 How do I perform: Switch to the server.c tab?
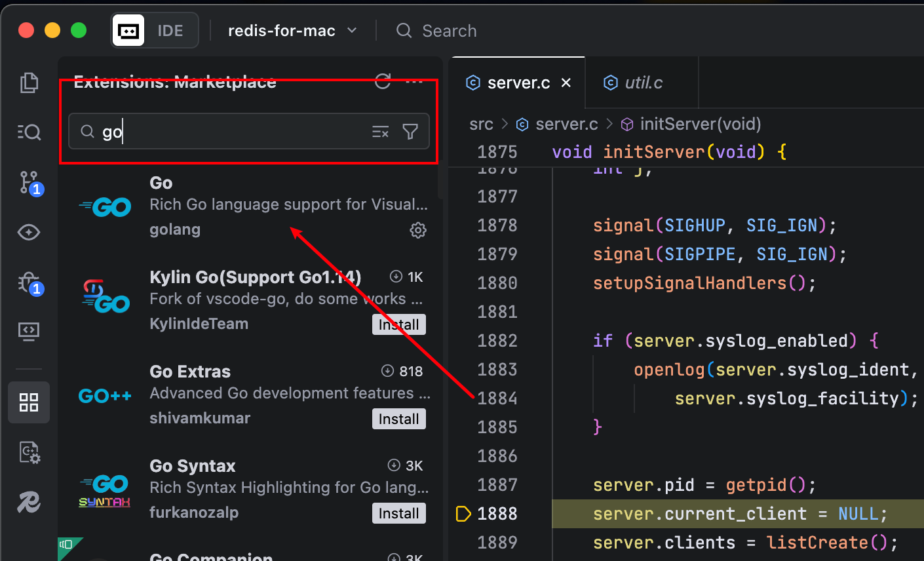point(518,83)
